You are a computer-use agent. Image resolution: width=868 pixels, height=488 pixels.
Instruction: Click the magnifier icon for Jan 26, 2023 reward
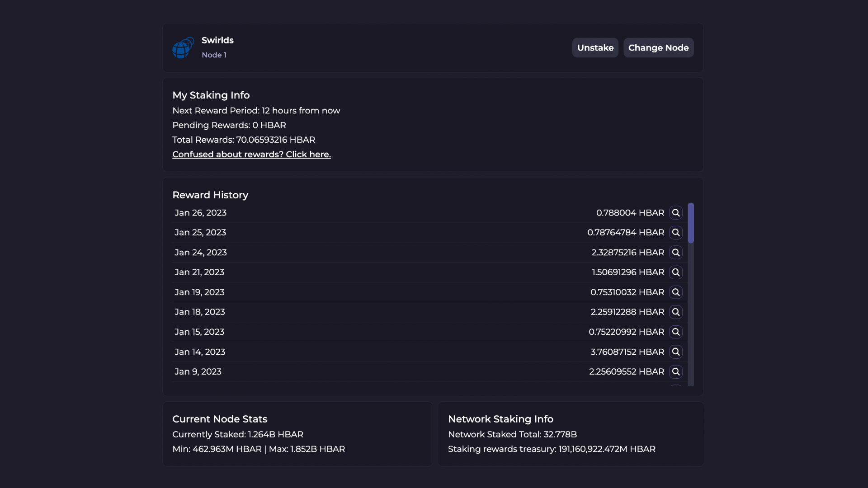coord(675,213)
